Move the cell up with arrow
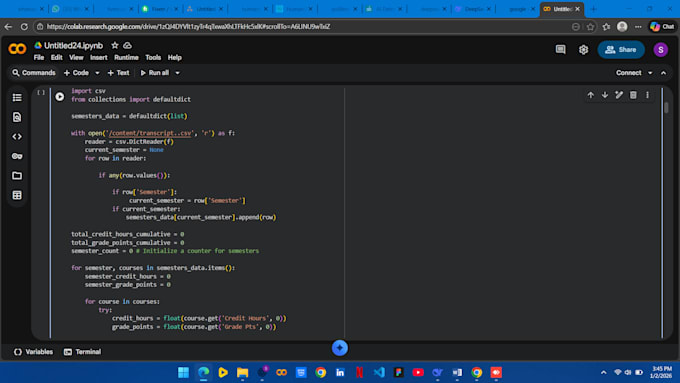680x383 pixels. [x=591, y=95]
